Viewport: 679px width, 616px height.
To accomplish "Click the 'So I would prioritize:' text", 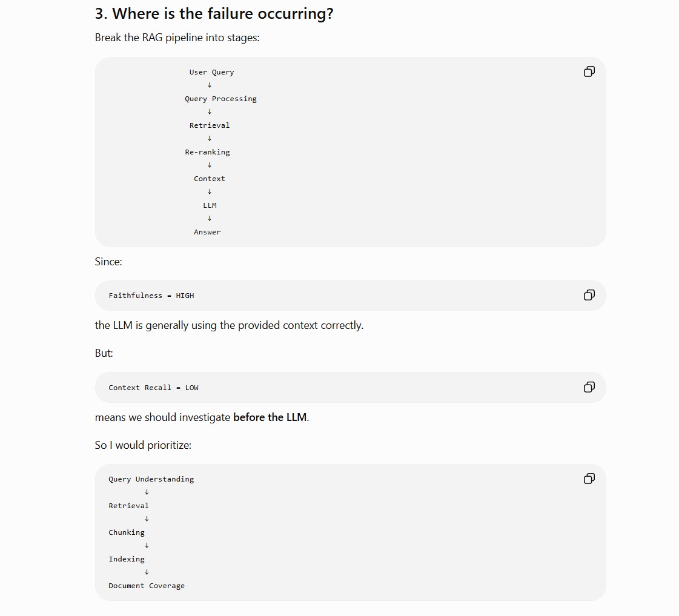I will (143, 445).
